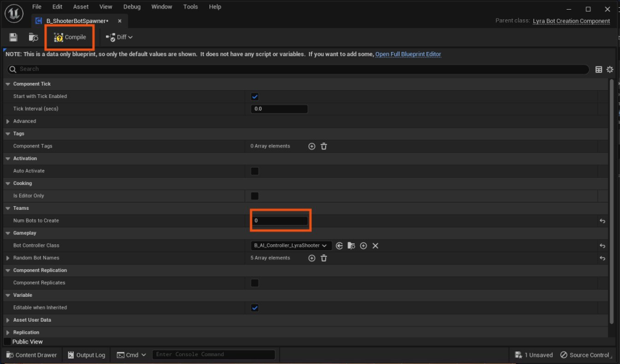620x364 pixels.
Task: Add element to Random Bot Names array
Action: coord(312,258)
